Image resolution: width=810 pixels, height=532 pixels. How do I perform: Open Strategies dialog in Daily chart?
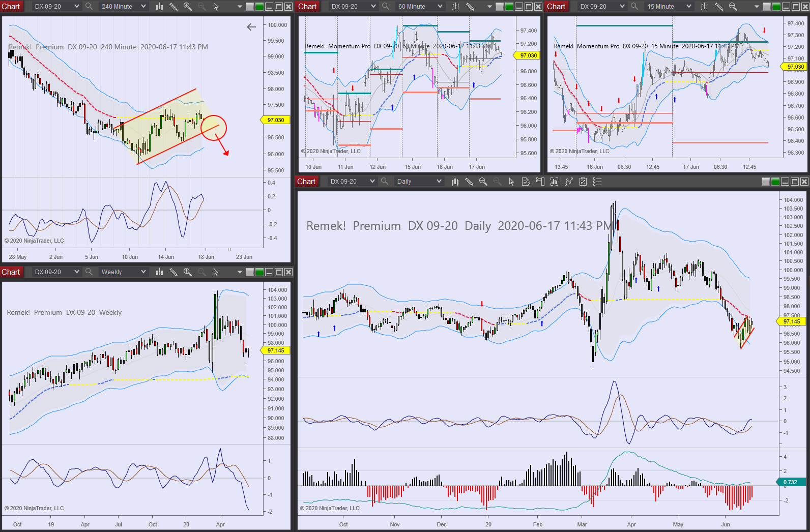[583, 182]
